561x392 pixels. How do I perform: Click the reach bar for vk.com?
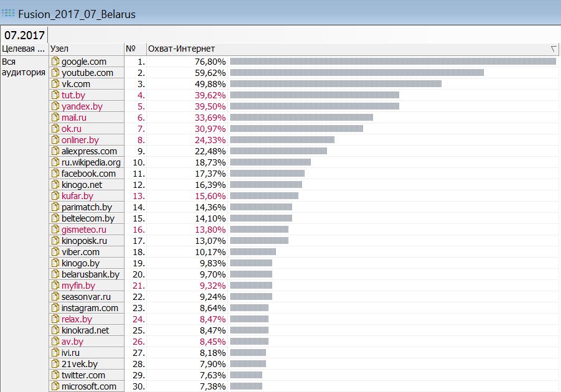(x=335, y=84)
